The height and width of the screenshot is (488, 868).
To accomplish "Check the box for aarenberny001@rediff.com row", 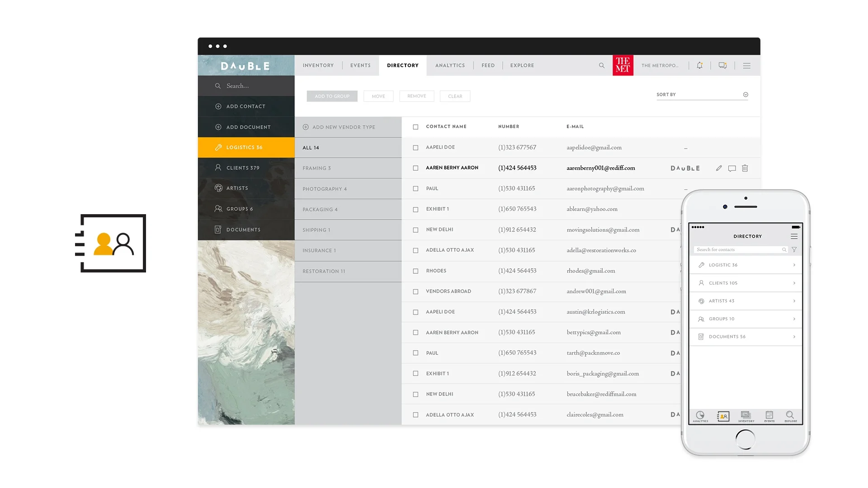I will point(415,168).
